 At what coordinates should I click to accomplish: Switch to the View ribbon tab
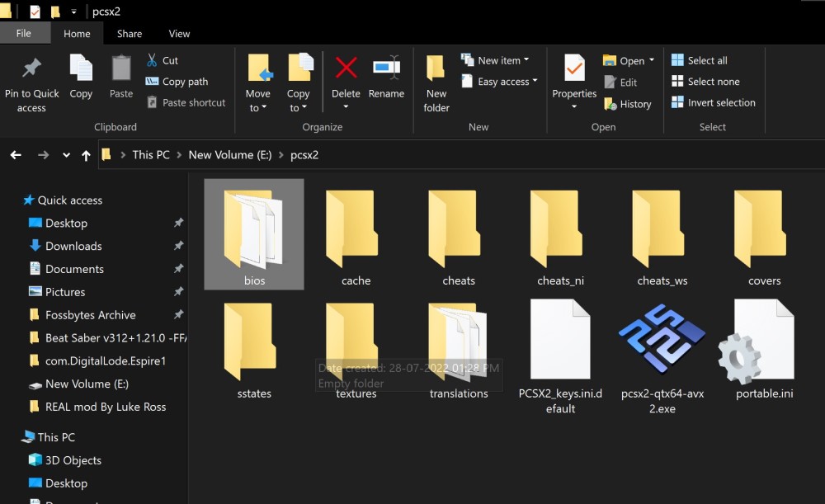click(179, 34)
